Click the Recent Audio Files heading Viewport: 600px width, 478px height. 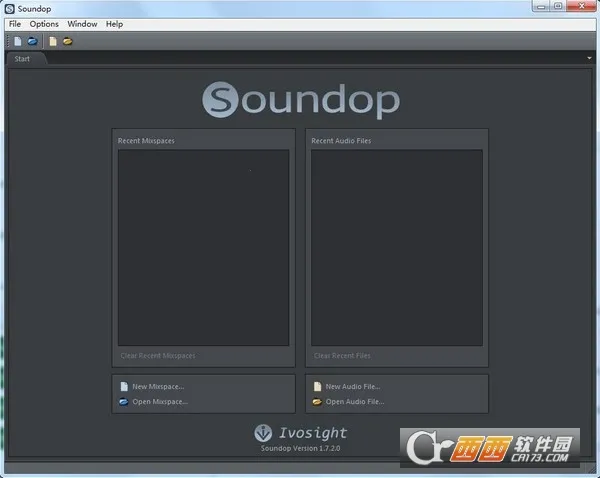[x=341, y=141]
